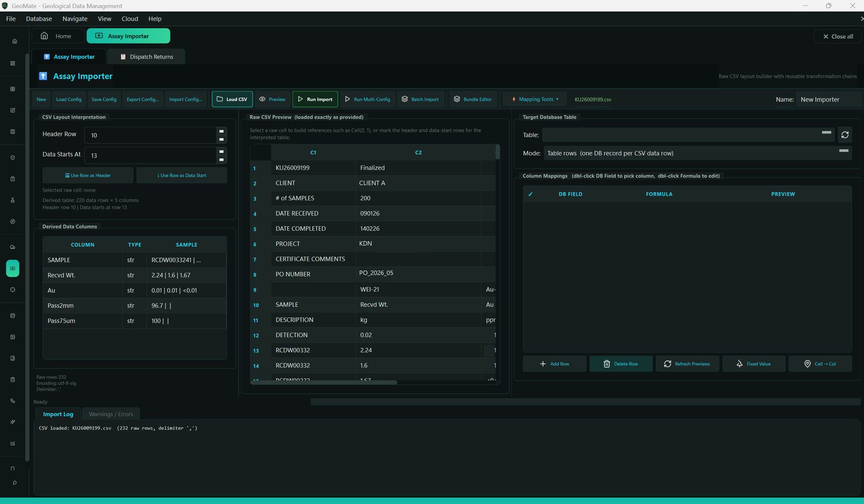Click the Close all button
The width and height of the screenshot is (864, 504).
[x=838, y=37]
